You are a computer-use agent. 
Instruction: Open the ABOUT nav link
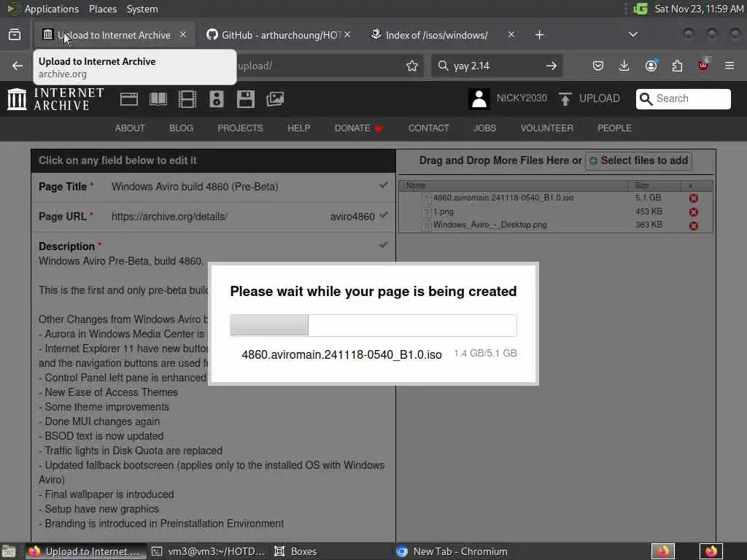[x=130, y=128]
